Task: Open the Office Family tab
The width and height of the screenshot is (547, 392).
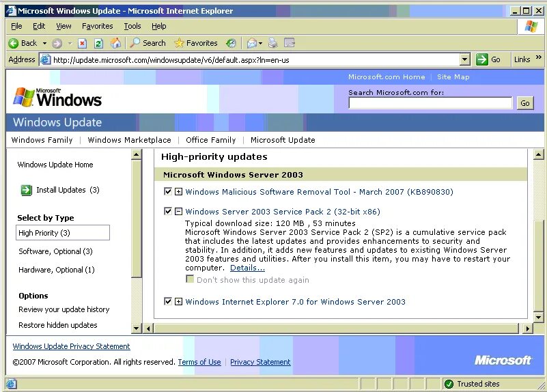Action: pos(211,140)
